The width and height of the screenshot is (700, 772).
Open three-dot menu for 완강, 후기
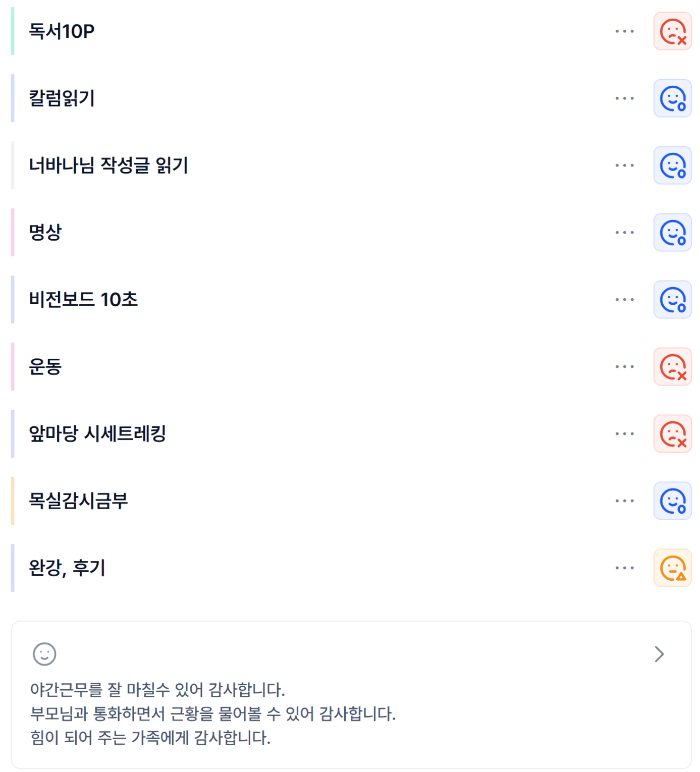(624, 568)
